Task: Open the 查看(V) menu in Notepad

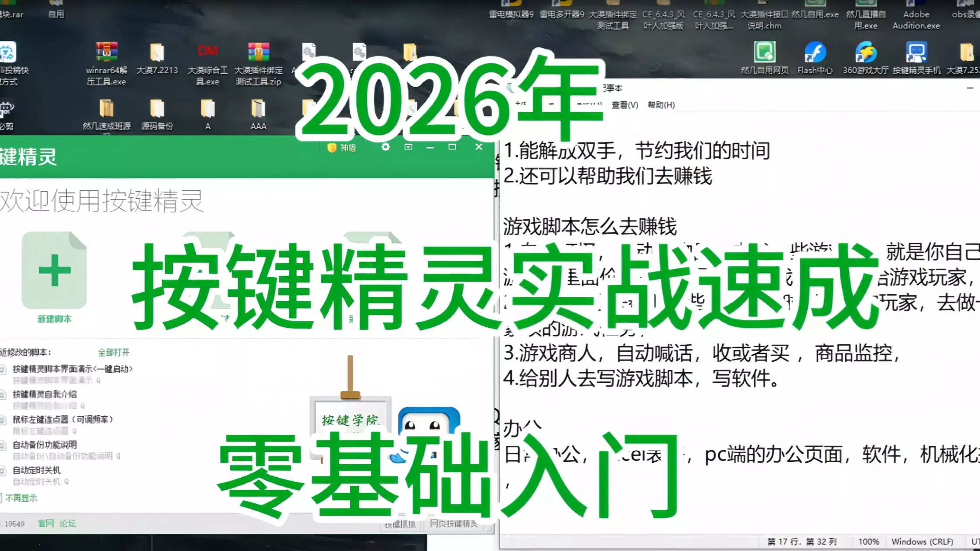Action: point(625,105)
